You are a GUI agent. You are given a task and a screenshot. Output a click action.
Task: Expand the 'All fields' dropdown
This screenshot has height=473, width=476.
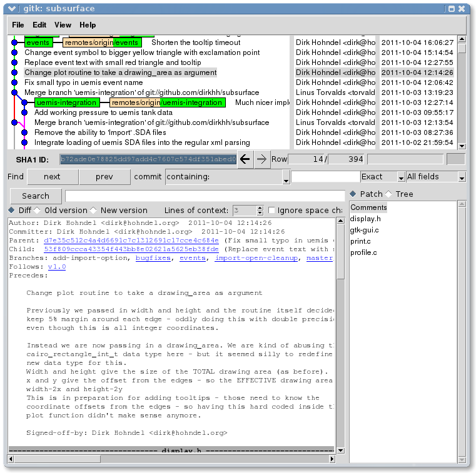point(462,177)
